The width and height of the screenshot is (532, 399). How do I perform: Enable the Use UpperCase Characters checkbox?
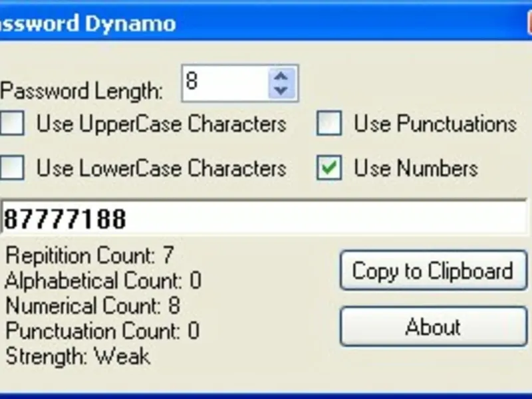[x=12, y=124]
